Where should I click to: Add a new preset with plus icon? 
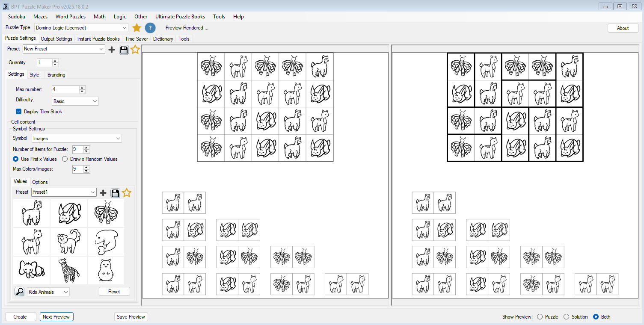[x=112, y=50]
